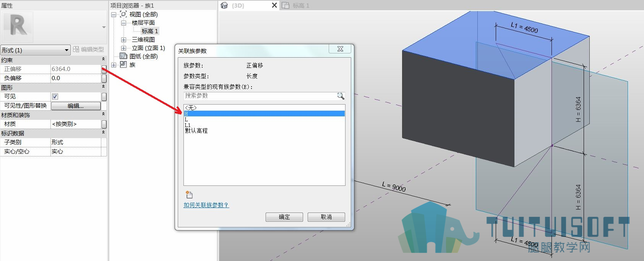Click the magnifier icon in parameter search box
Screen dimensions: 644x261
[341, 96]
